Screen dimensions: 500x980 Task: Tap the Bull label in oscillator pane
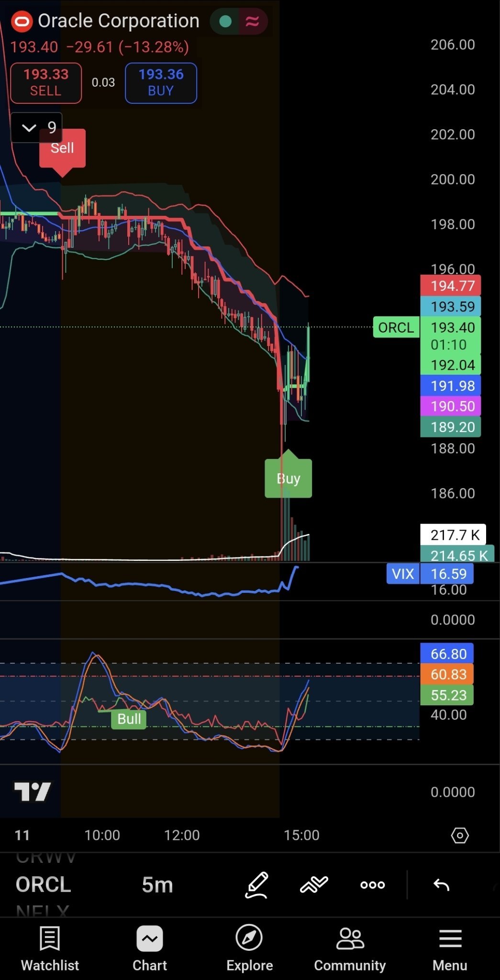129,719
